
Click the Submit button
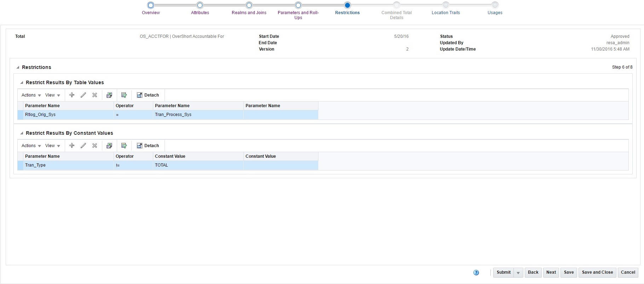tap(504, 272)
